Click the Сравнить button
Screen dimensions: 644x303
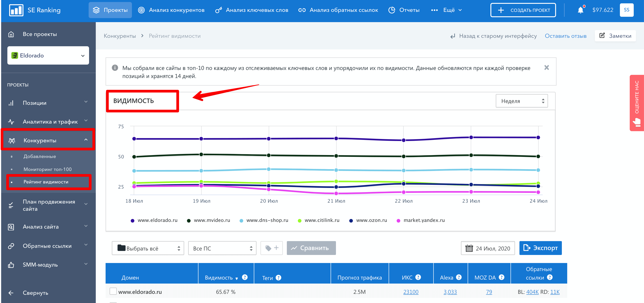coord(311,248)
